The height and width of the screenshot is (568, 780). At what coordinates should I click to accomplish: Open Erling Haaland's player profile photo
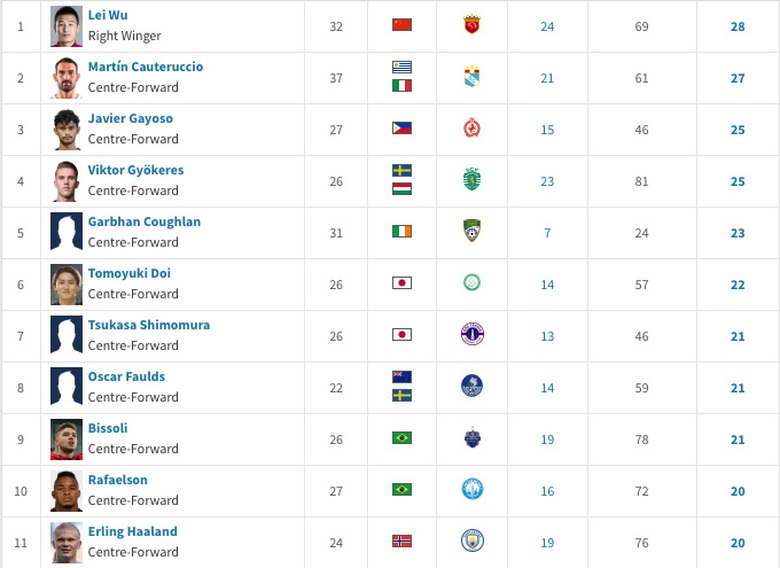click(67, 542)
